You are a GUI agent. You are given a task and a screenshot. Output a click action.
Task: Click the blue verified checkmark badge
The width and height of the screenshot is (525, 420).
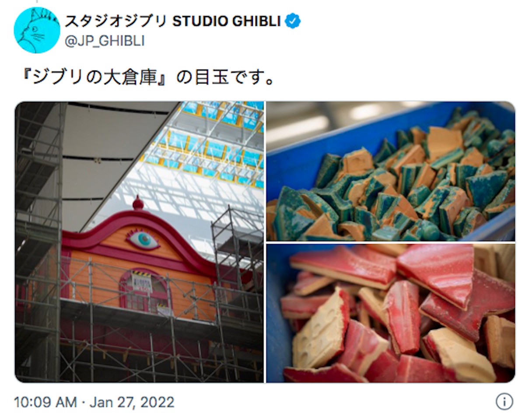click(293, 21)
